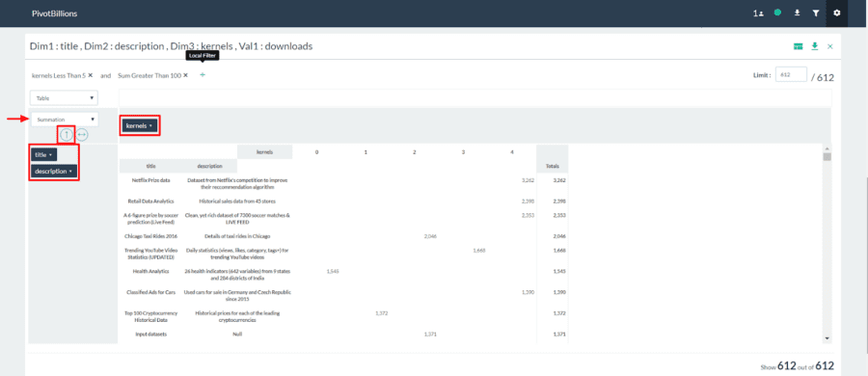Click the 'Health Analytics' row title
This screenshot has height=376, width=868.
150,271
